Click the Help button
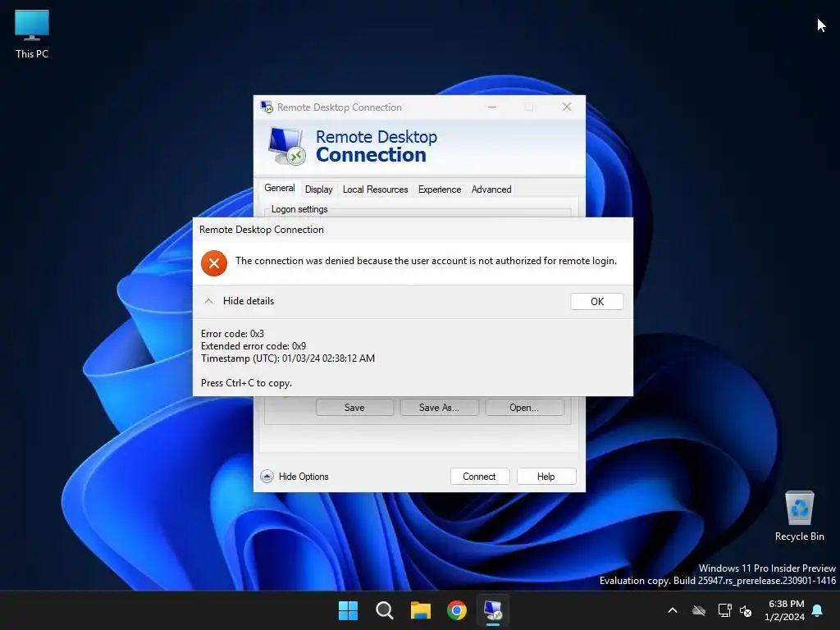Image resolution: width=840 pixels, height=630 pixels. 546,477
